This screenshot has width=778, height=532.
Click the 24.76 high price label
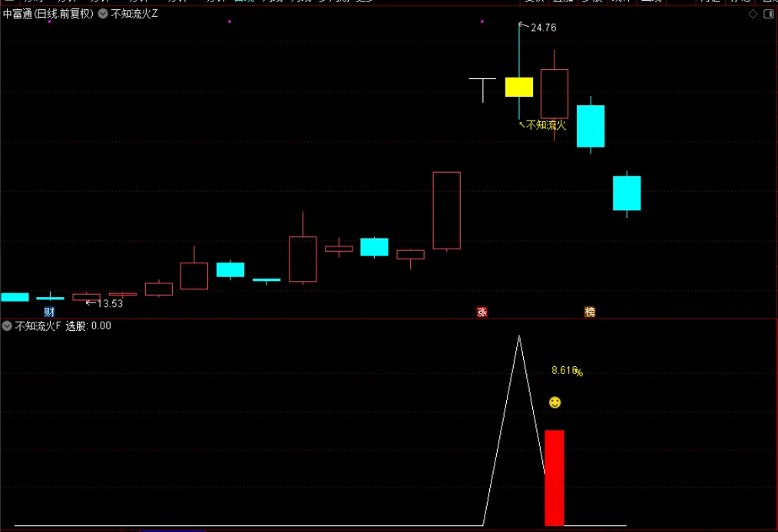(543, 28)
